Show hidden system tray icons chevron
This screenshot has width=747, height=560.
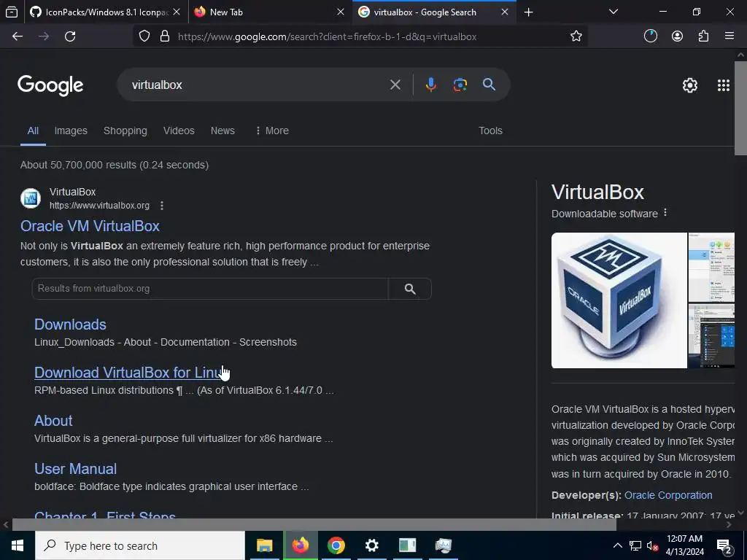[x=617, y=545]
